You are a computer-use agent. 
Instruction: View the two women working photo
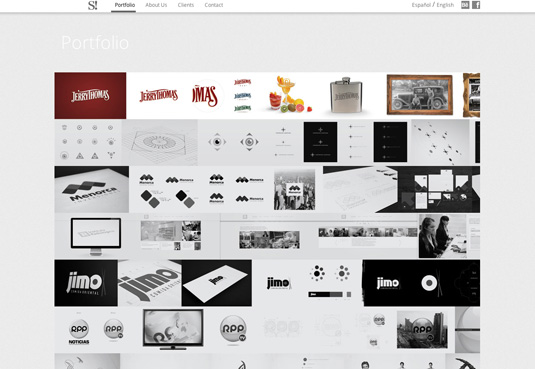443,236
